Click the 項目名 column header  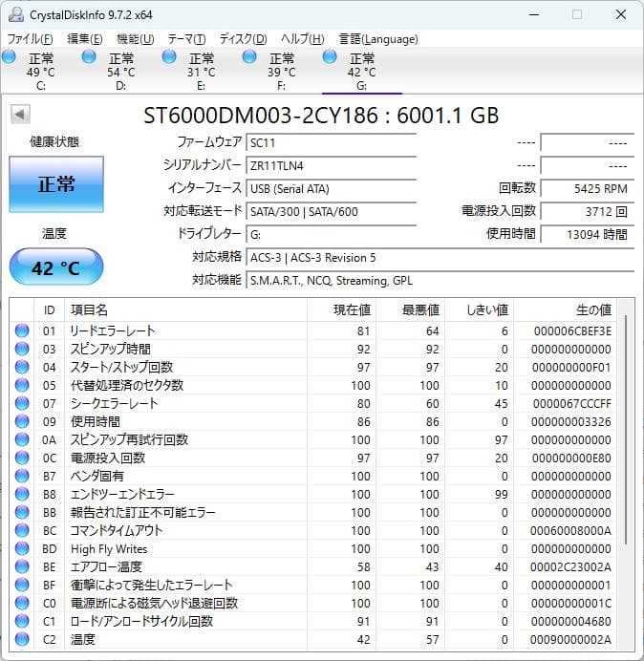tap(185, 309)
